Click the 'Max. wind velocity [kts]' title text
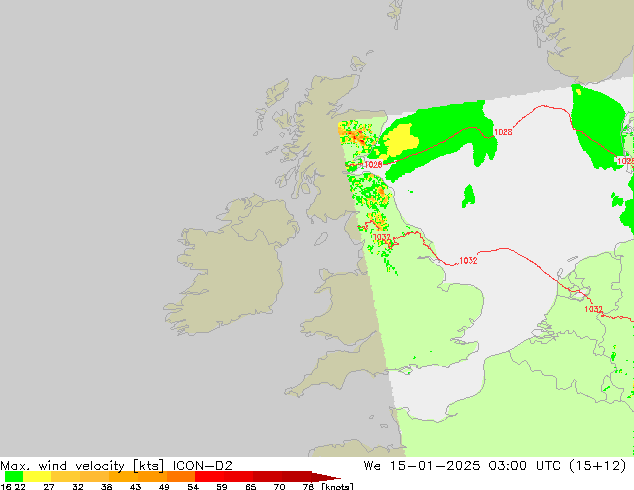The image size is (634, 490). (82, 466)
